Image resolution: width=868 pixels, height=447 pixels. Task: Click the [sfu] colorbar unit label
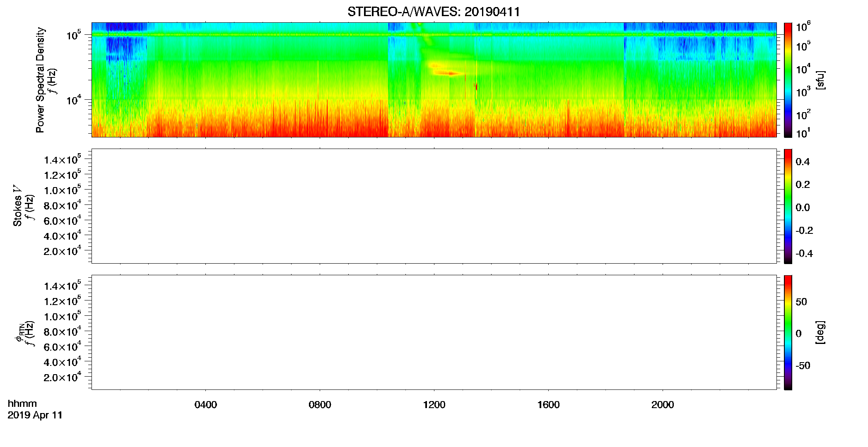[820, 80]
